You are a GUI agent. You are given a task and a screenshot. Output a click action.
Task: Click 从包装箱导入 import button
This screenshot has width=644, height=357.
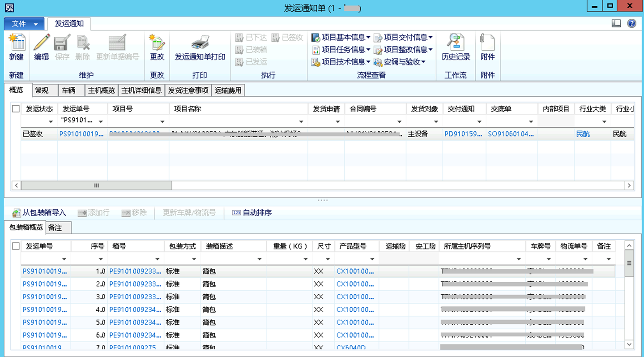pos(39,213)
